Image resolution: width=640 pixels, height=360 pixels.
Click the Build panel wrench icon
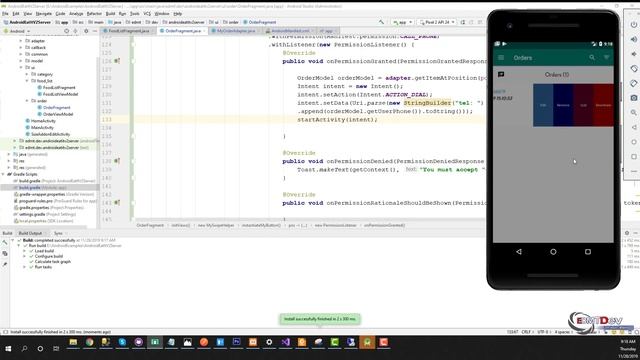[x=5, y=242]
